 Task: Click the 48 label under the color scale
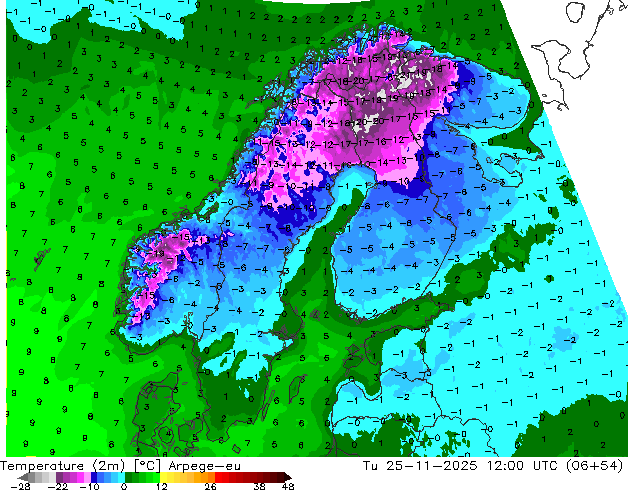coord(288,486)
